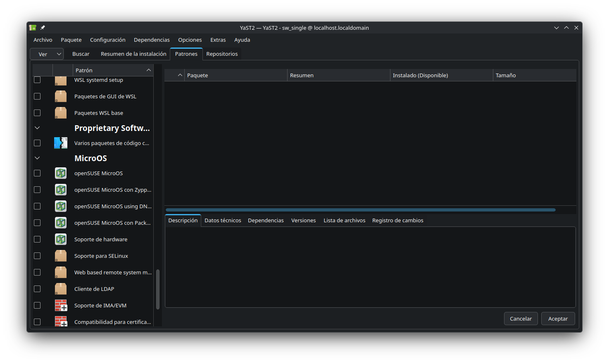The image size is (609, 364).
Task: Click the Cliente de LDAP package icon
Action: [61, 289]
